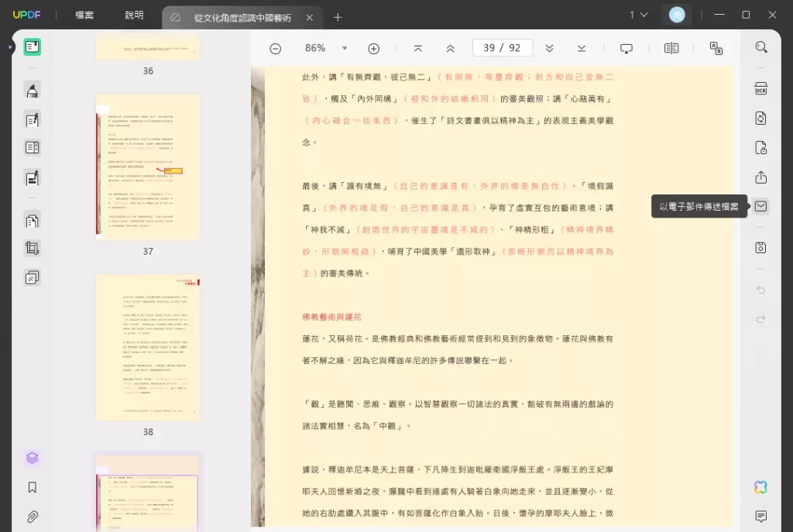The width and height of the screenshot is (793, 532).
Task: Open Reader mode in left sidebar
Action: click(33, 47)
